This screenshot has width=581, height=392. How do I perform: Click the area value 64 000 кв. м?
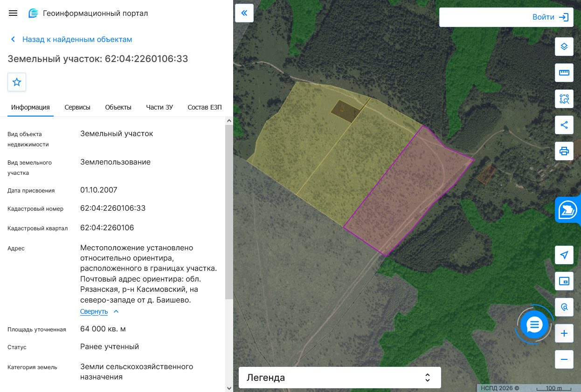pyautogui.click(x=103, y=329)
